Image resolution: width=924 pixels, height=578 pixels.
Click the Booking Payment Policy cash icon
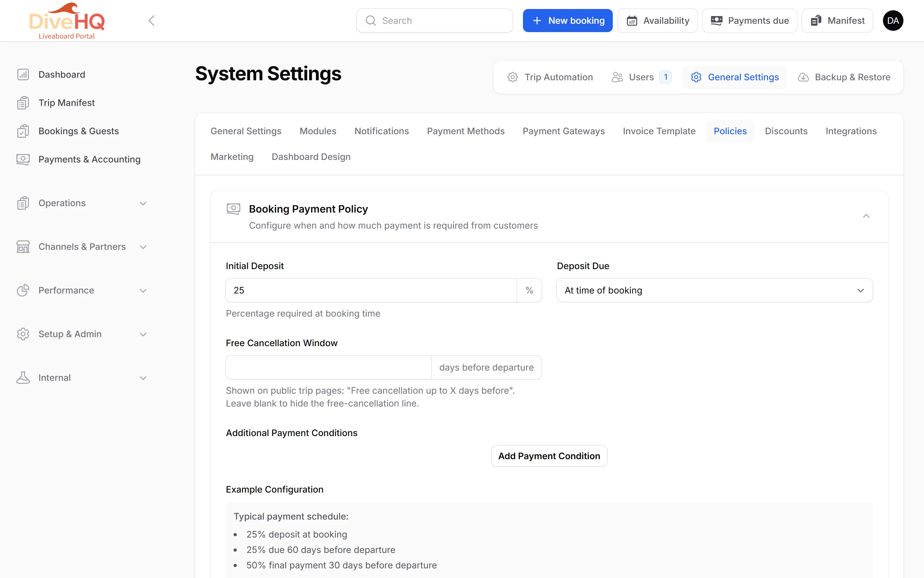click(x=233, y=209)
